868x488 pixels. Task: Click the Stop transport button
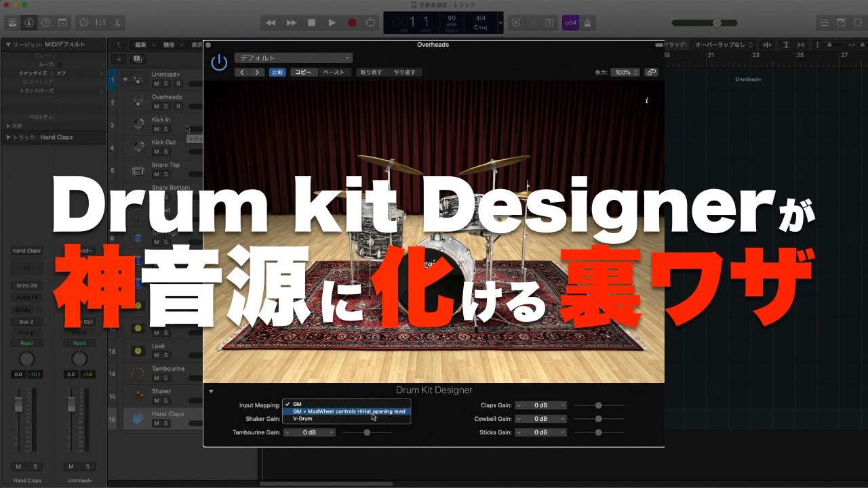(311, 22)
